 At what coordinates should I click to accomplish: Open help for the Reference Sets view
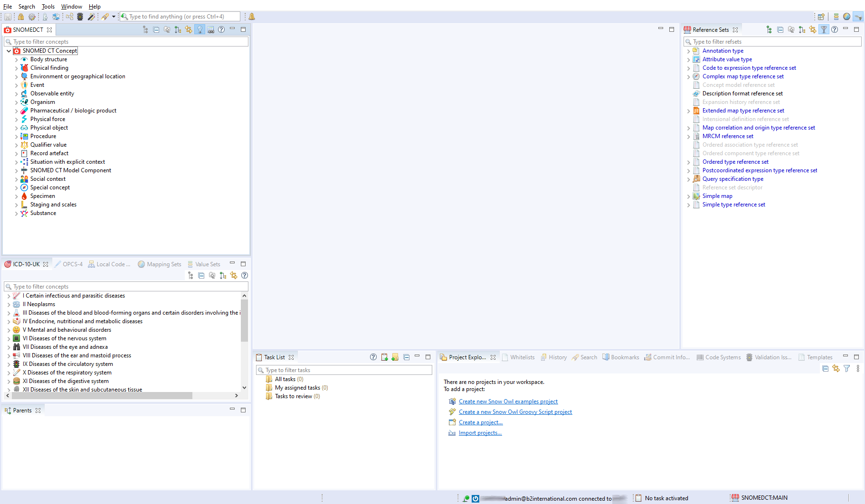point(835,30)
